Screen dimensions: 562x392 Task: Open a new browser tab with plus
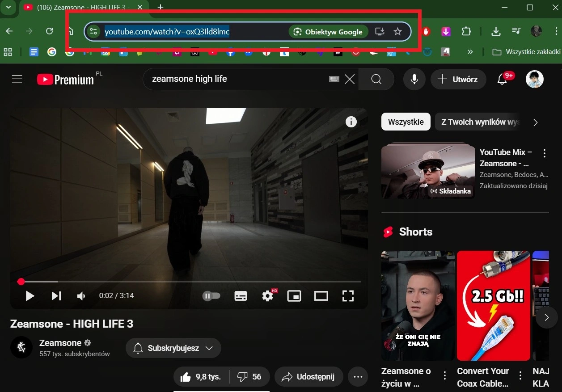[x=161, y=7]
